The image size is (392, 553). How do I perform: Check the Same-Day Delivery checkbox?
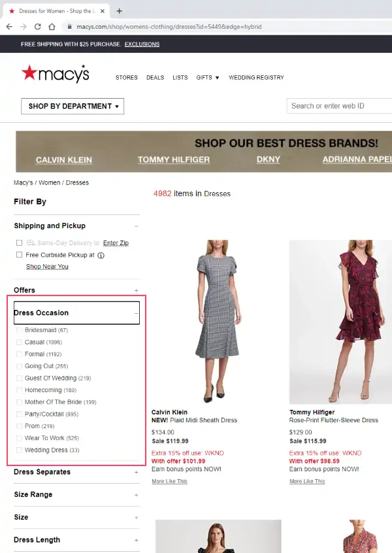click(x=20, y=243)
